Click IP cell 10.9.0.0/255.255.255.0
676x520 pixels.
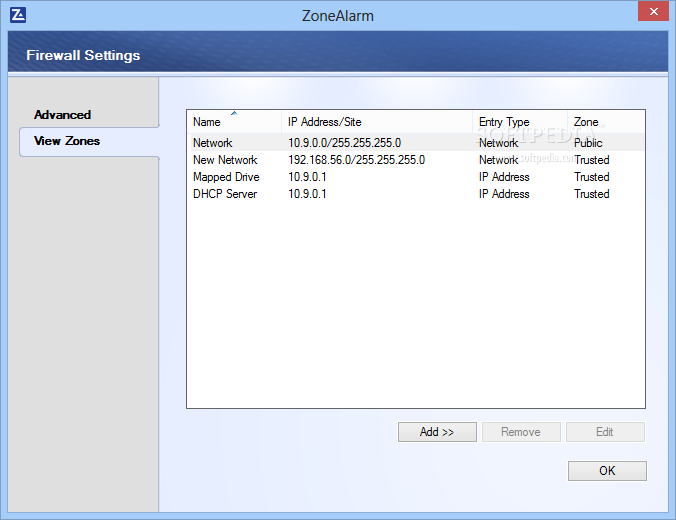coord(344,143)
